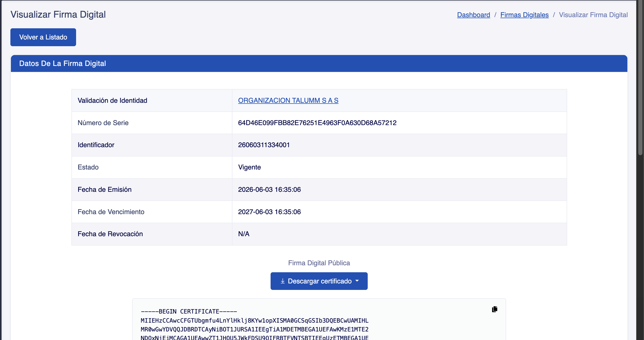Click the Firma Digital Pública heading

point(319,263)
